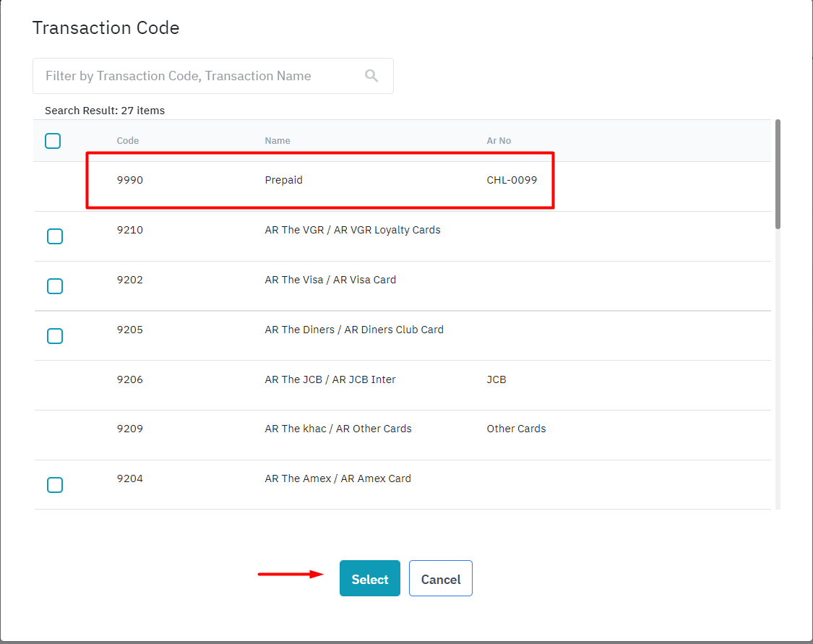Select the Prepaid row
813x644 pixels.
pos(283,180)
